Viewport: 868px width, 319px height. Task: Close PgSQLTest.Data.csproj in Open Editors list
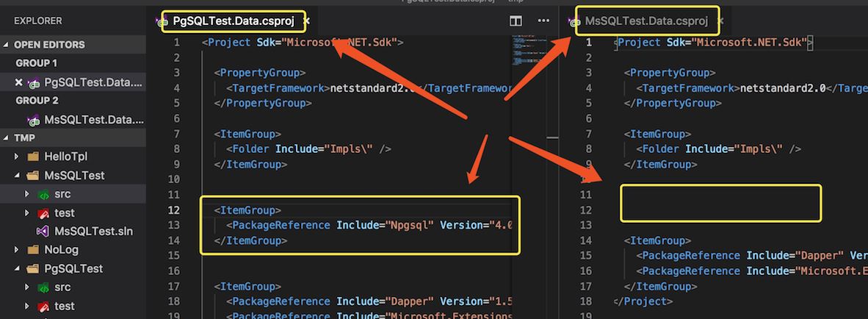[19, 82]
